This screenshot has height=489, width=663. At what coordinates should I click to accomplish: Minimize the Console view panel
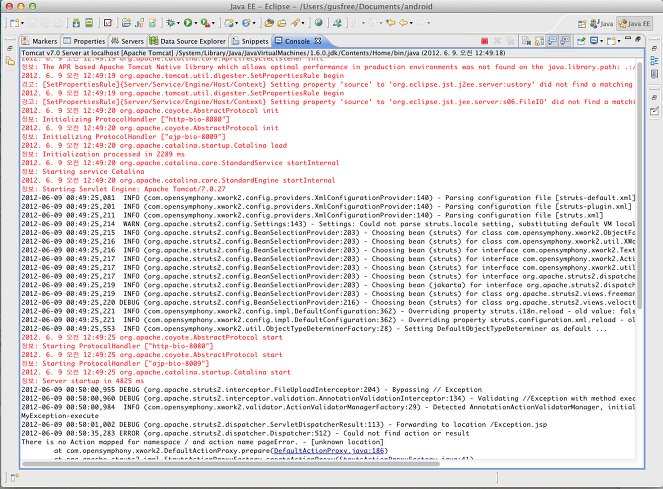pyautogui.click(x=628, y=38)
